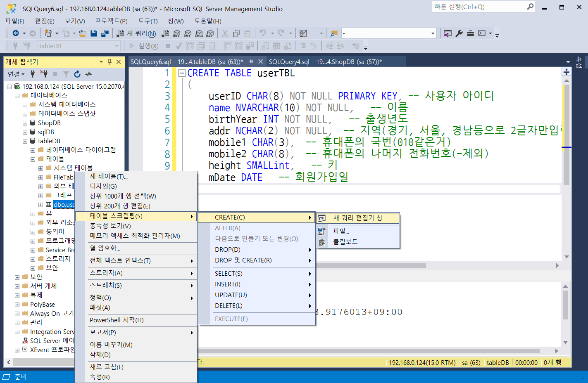588x383 pixels.
Task: Click 종속성 보기(V) menu entry
Action: click(x=136, y=226)
